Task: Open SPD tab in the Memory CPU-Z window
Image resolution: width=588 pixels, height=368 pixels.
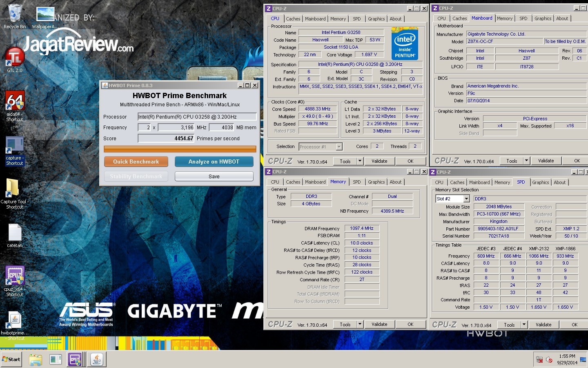Action: [x=356, y=182]
